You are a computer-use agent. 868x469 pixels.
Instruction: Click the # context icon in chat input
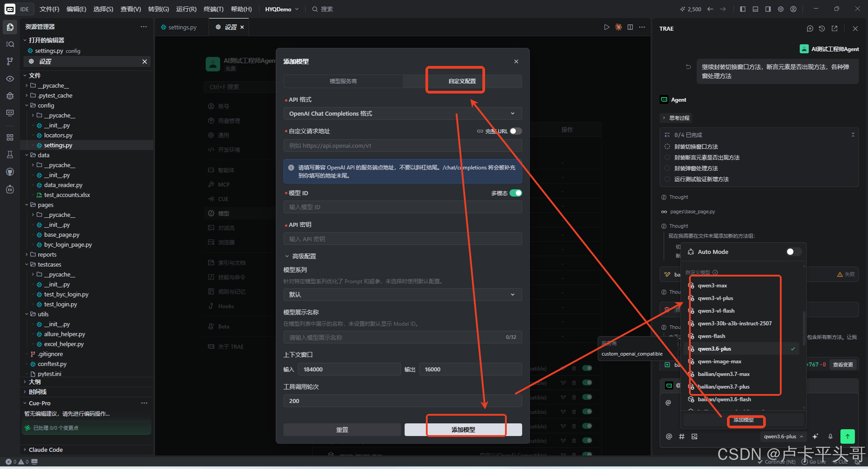point(682,436)
